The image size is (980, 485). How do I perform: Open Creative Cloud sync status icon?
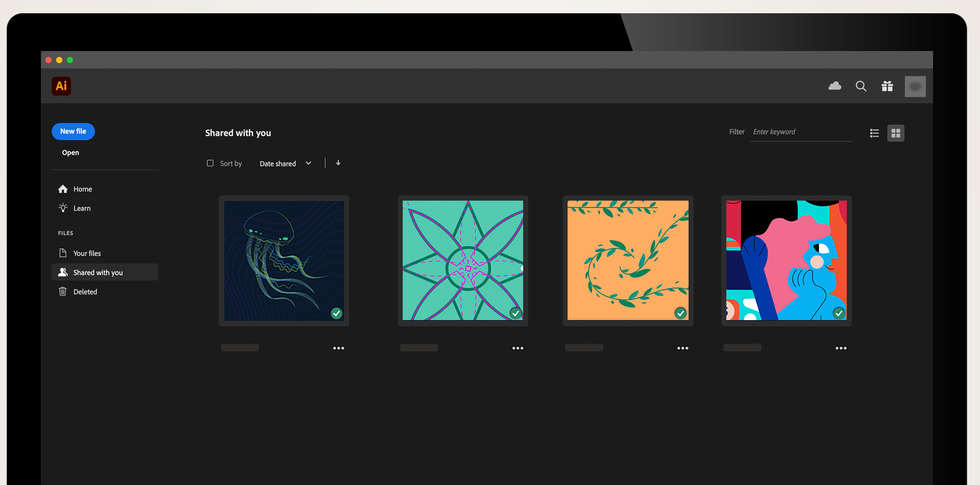[835, 86]
